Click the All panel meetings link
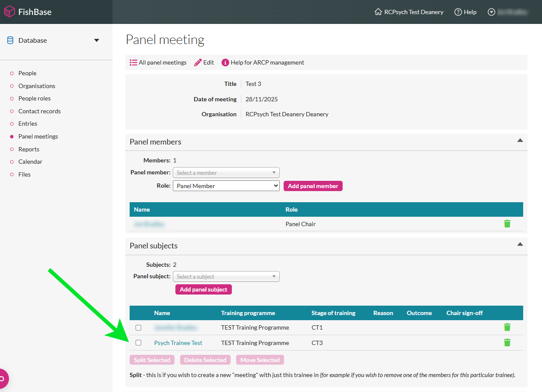The width and height of the screenshot is (542, 392). pos(163,62)
